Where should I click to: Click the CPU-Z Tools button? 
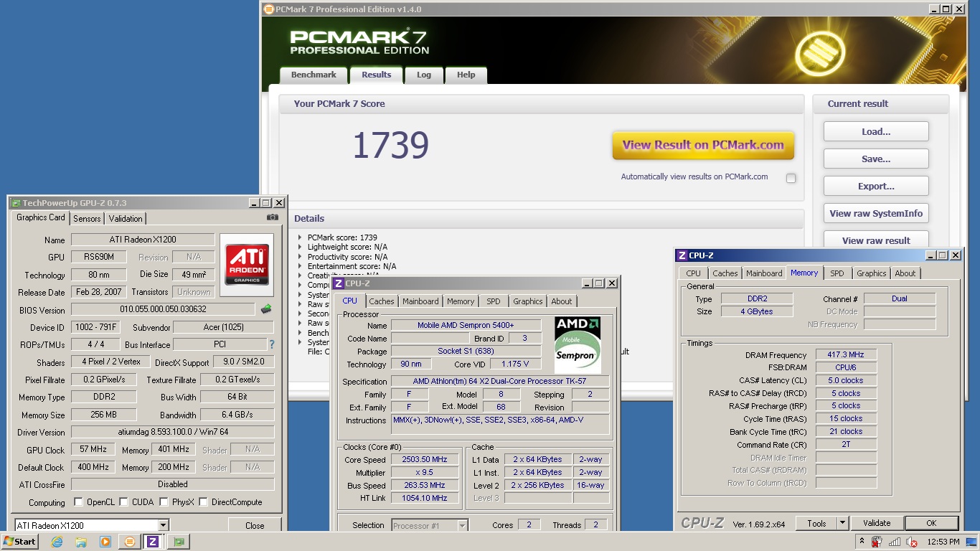(x=816, y=523)
